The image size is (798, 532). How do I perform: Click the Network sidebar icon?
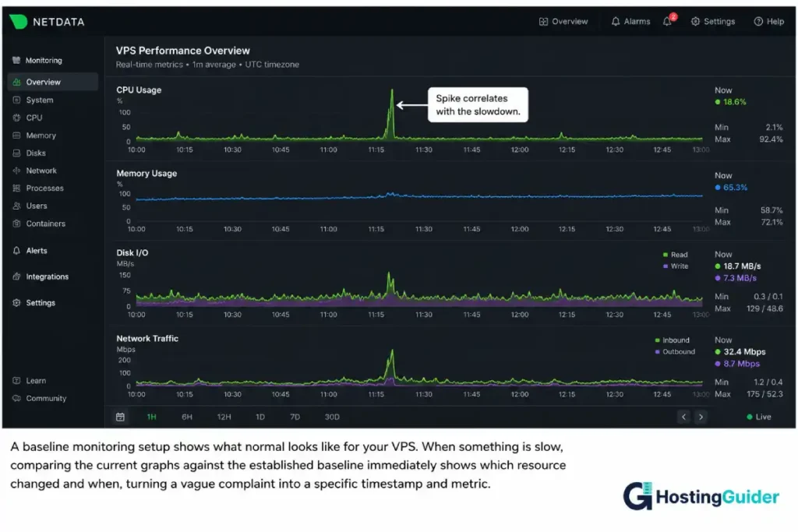tap(16, 171)
